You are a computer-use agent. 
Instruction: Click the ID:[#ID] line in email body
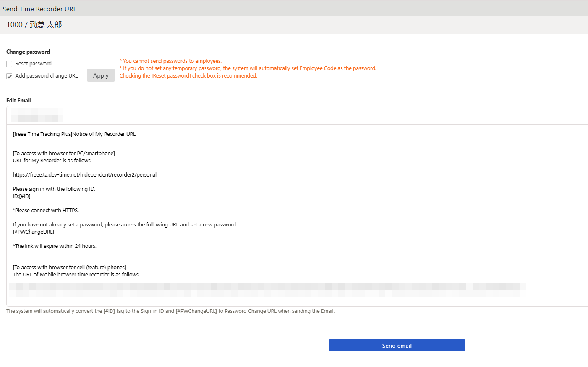coord(22,196)
